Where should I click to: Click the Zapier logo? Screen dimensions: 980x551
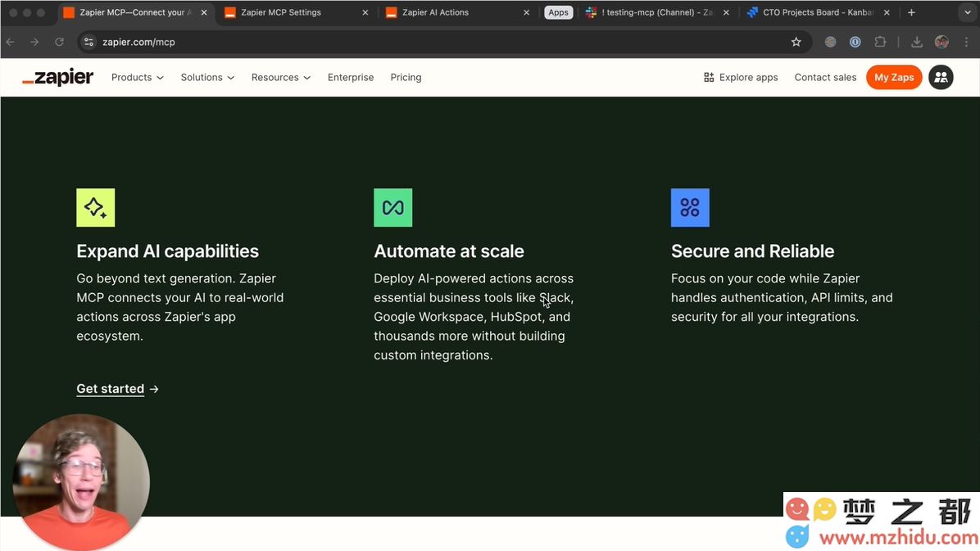click(x=57, y=78)
